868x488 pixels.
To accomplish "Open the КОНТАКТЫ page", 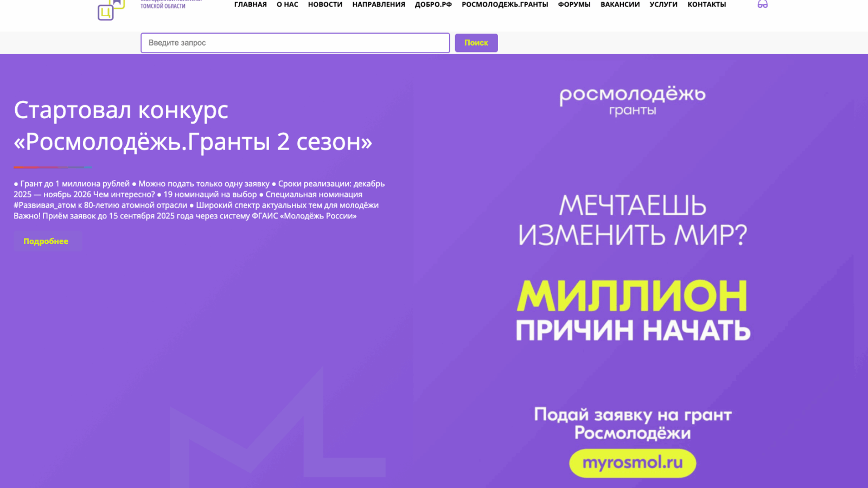I will [x=707, y=4].
